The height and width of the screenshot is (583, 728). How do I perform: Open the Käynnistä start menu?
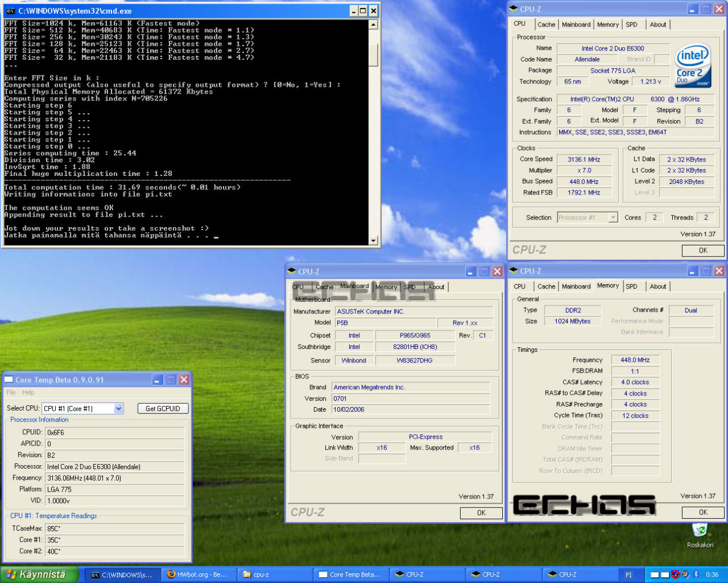click(x=38, y=574)
